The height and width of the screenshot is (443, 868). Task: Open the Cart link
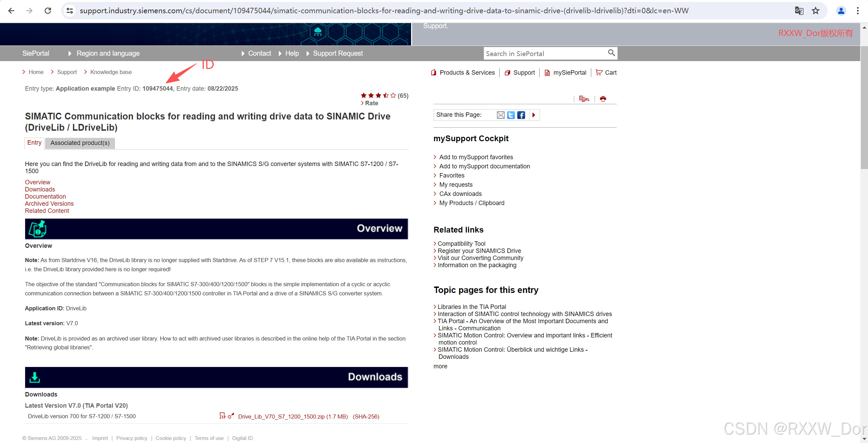pyautogui.click(x=610, y=73)
